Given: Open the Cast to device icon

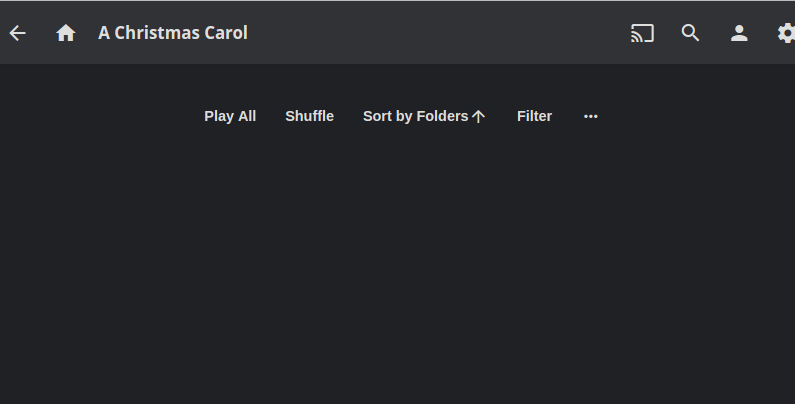Looking at the screenshot, I should click(x=642, y=33).
